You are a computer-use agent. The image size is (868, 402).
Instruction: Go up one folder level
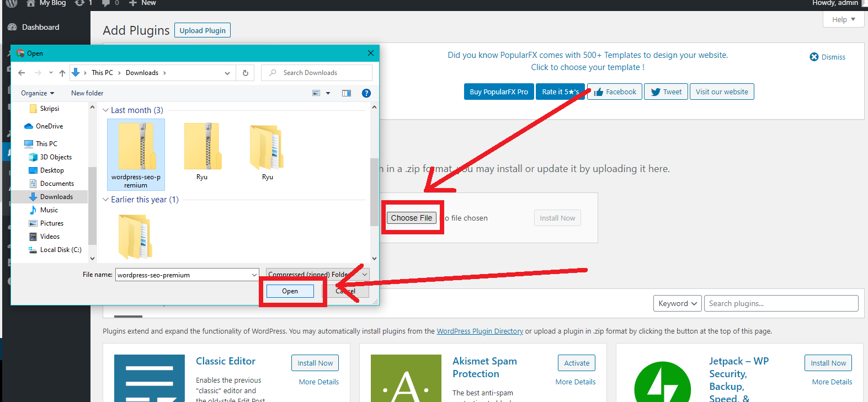tap(62, 73)
